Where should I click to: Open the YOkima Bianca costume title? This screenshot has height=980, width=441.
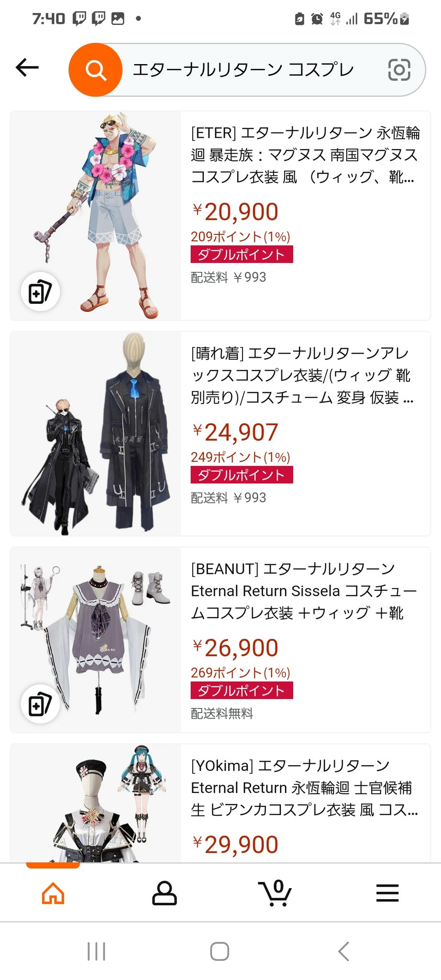[x=304, y=788]
